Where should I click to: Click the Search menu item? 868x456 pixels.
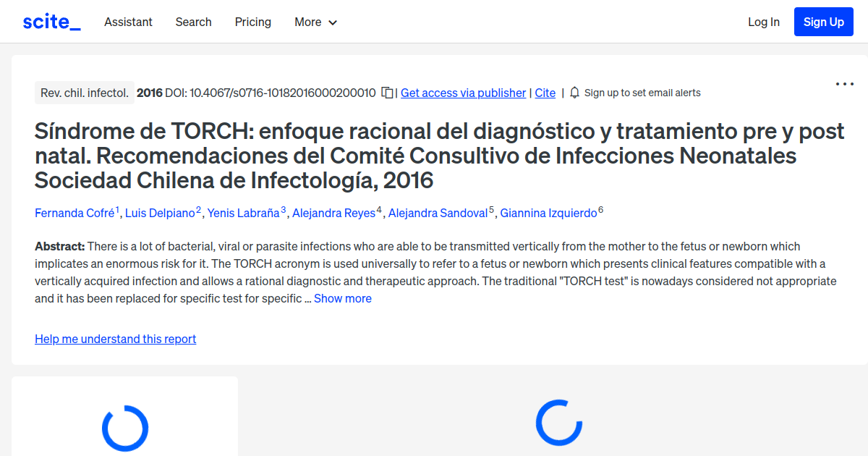click(x=193, y=22)
